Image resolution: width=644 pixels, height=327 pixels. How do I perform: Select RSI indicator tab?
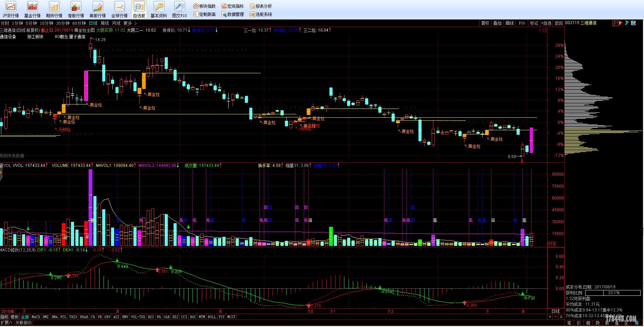(151, 317)
